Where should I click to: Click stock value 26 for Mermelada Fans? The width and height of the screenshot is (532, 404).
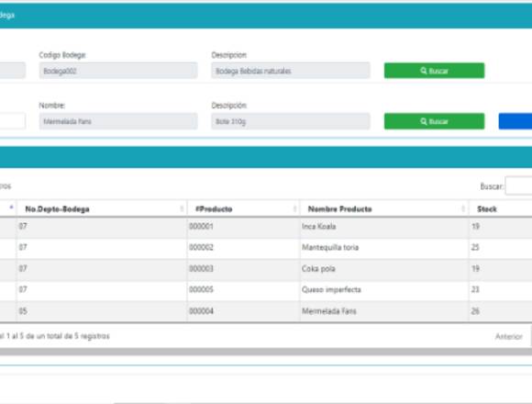(x=475, y=311)
